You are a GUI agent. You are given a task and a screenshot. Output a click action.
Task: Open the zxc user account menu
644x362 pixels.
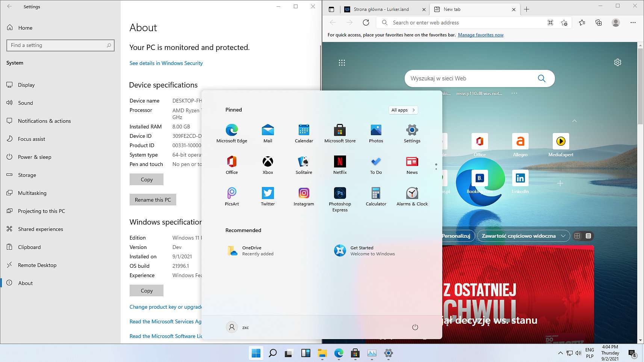[x=238, y=327]
